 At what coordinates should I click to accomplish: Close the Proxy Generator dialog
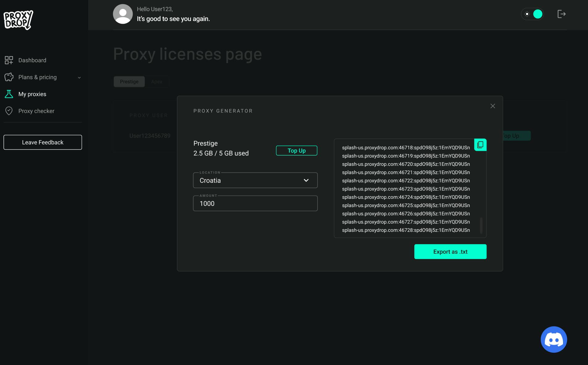493,106
